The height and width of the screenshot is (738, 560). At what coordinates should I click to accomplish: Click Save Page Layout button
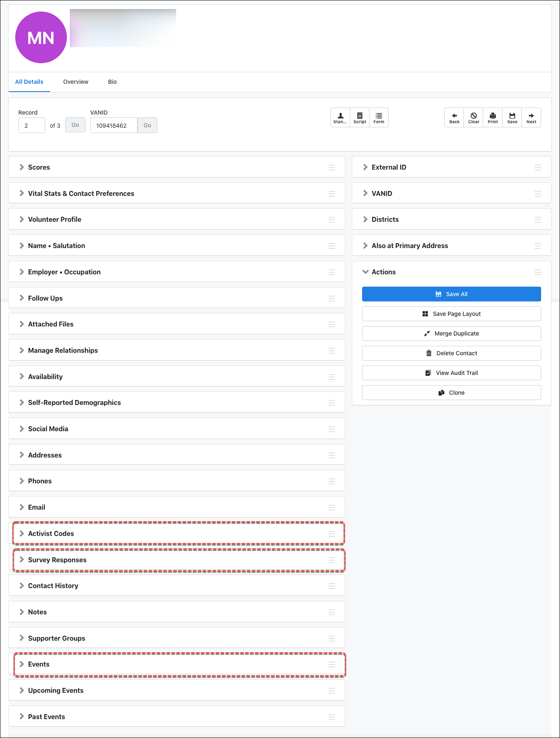[452, 314]
